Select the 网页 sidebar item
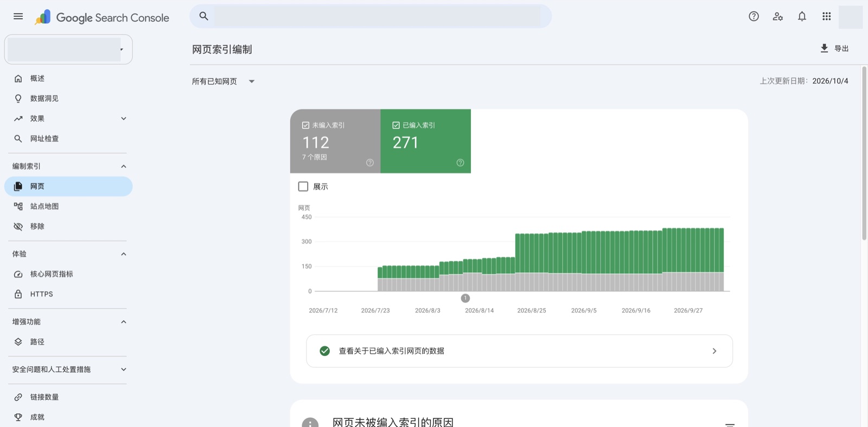 (x=68, y=186)
